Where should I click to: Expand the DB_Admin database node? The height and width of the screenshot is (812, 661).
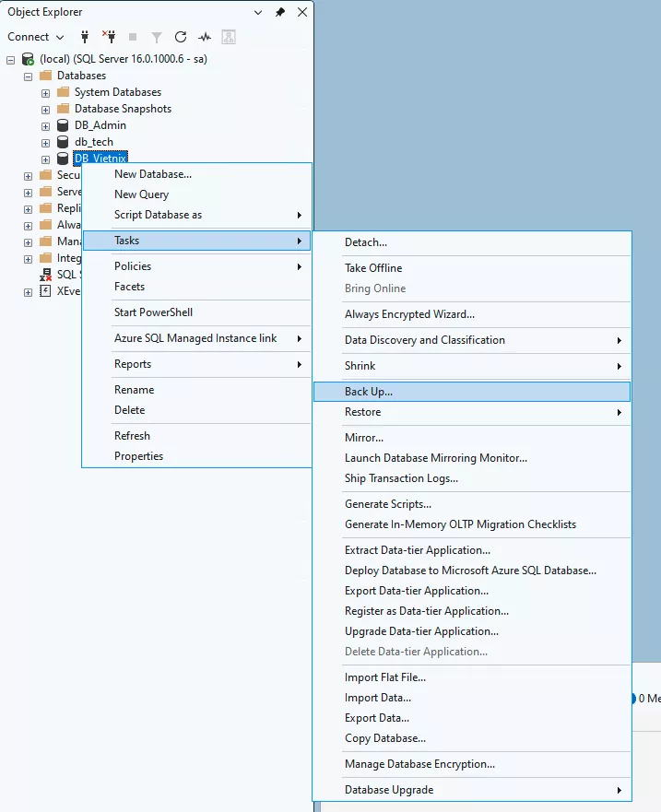(x=45, y=126)
